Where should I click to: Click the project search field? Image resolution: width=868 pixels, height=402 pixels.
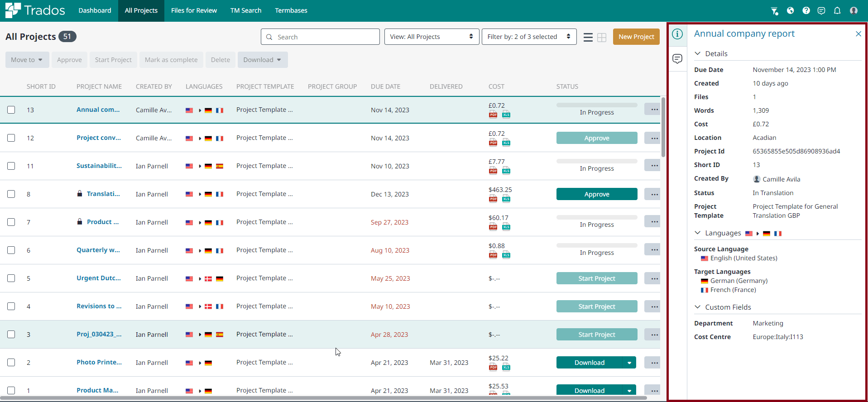[x=320, y=37]
